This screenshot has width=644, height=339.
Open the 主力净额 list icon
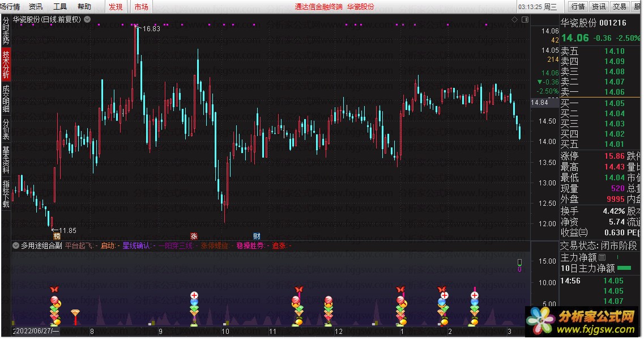[602, 257]
